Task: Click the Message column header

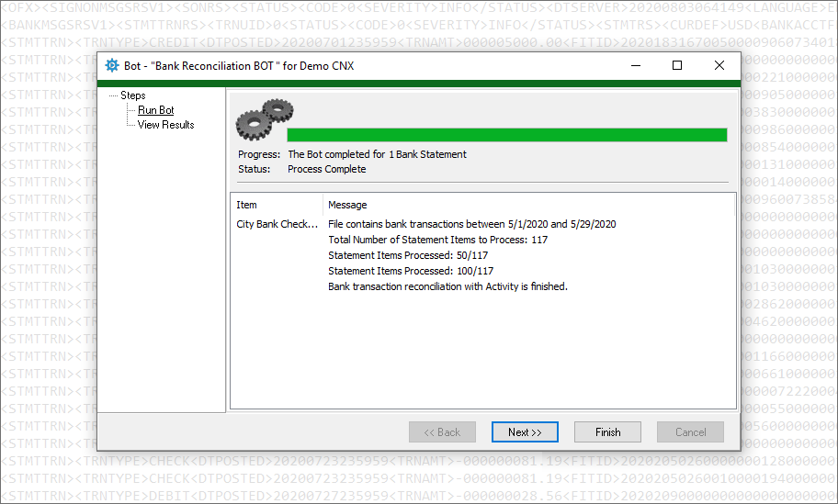Action: [347, 205]
